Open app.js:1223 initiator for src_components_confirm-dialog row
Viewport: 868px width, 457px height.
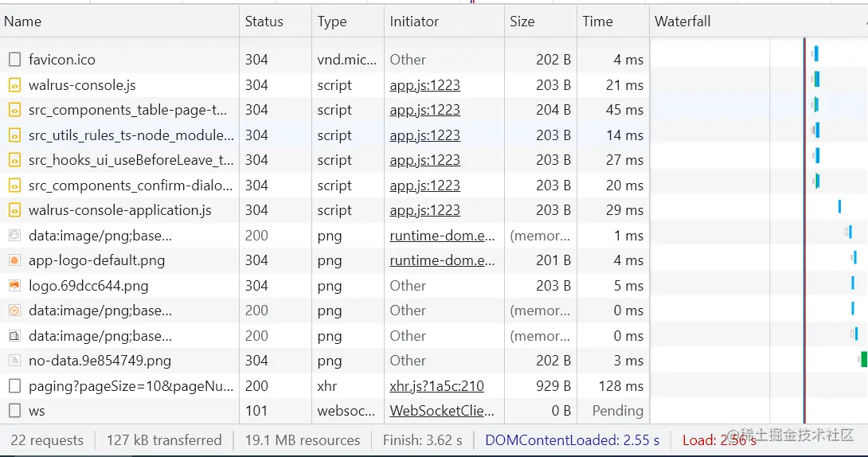(x=424, y=186)
